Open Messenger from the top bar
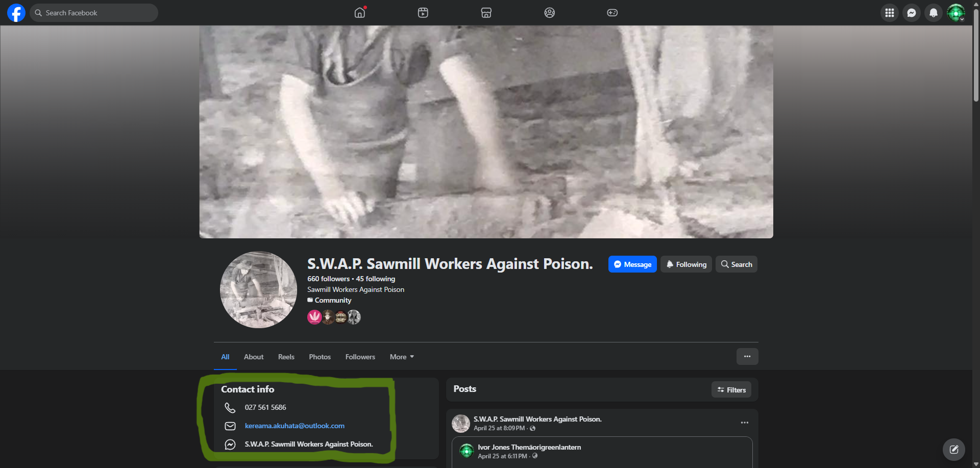Viewport: 980px width, 468px height. coord(912,13)
